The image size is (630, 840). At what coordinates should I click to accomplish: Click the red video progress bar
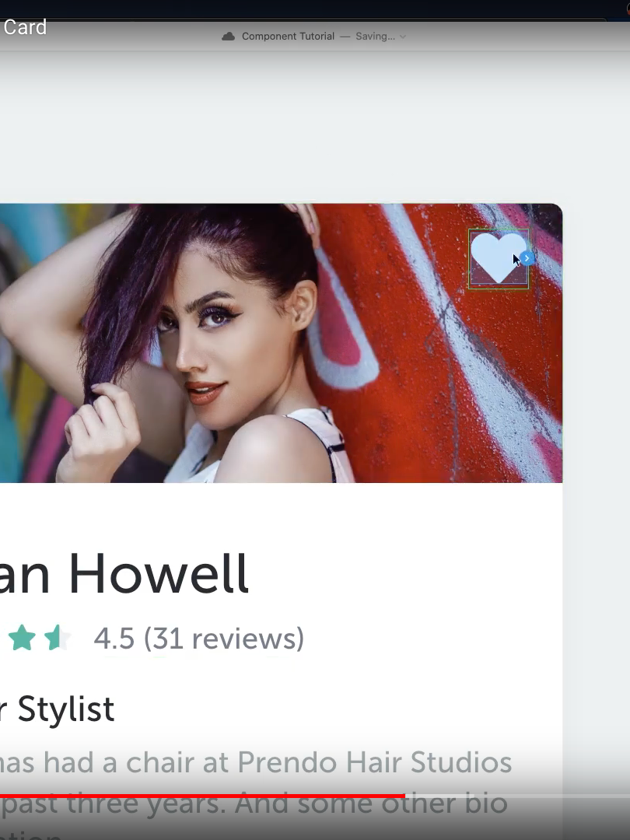(202, 796)
